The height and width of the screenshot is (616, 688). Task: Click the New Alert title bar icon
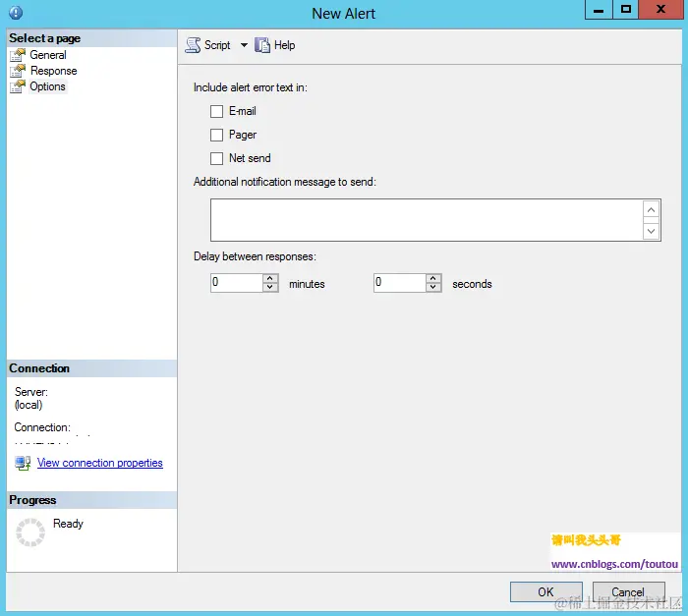[x=16, y=13]
